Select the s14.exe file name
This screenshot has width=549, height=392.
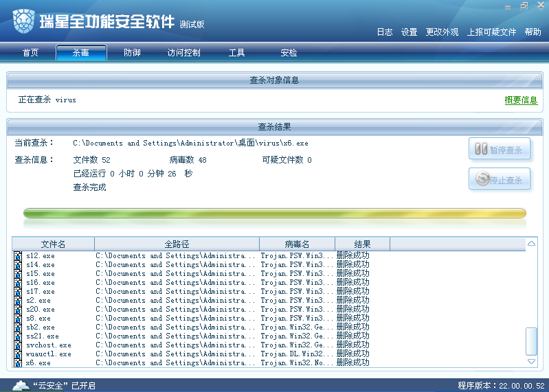[x=41, y=265]
